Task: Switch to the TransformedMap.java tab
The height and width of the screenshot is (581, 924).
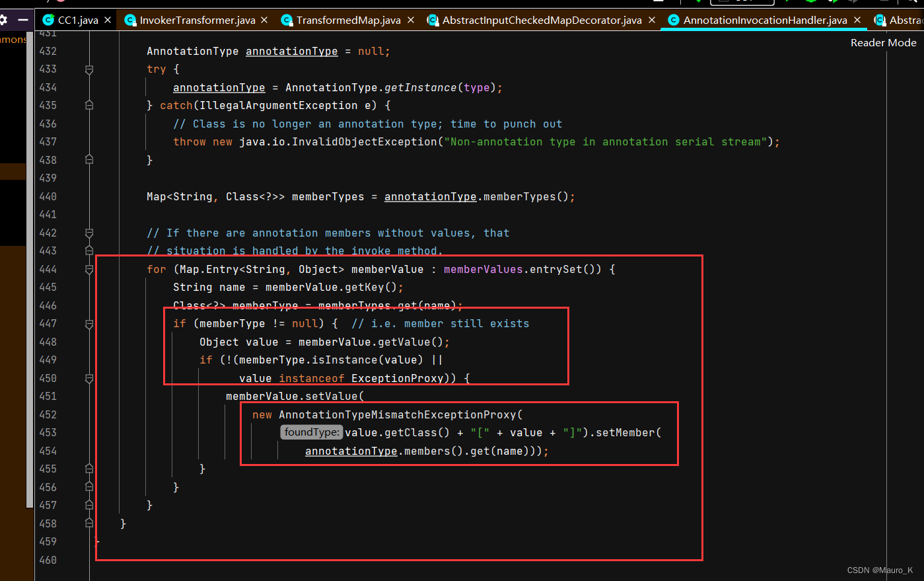Action: 348,20
